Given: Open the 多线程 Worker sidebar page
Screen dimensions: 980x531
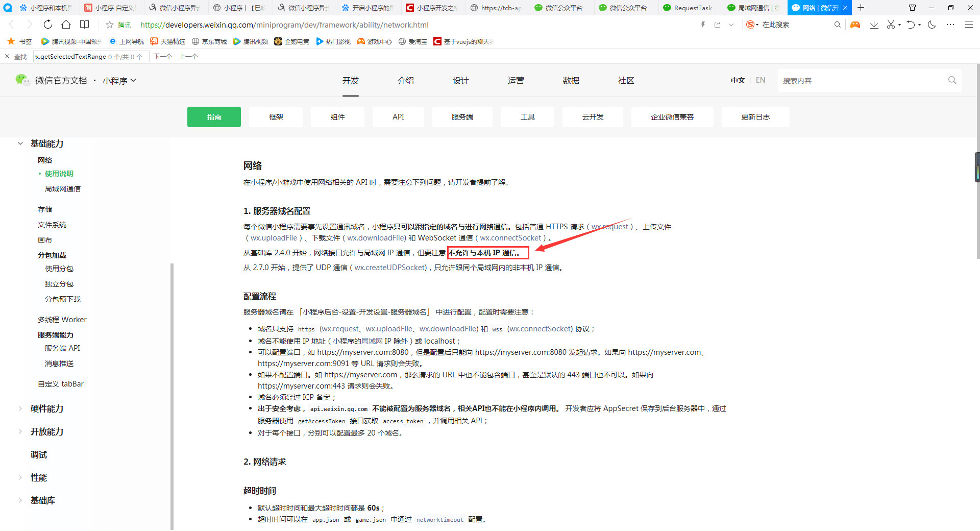Looking at the screenshot, I should click(x=62, y=320).
